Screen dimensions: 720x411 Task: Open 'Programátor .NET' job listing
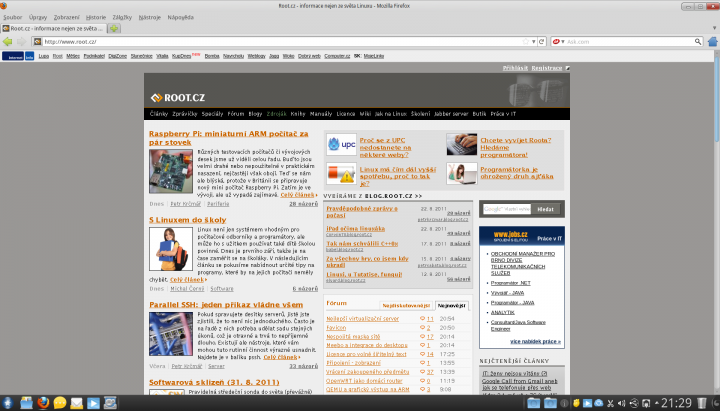click(x=511, y=283)
